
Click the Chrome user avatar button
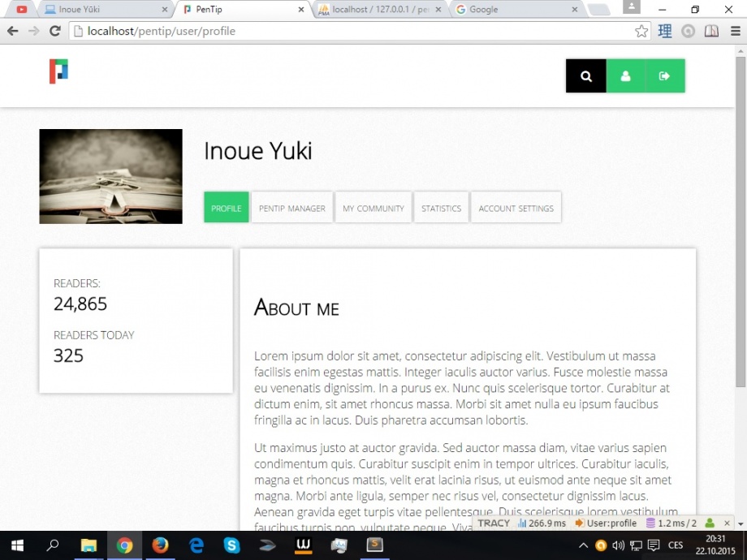(631, 6)
